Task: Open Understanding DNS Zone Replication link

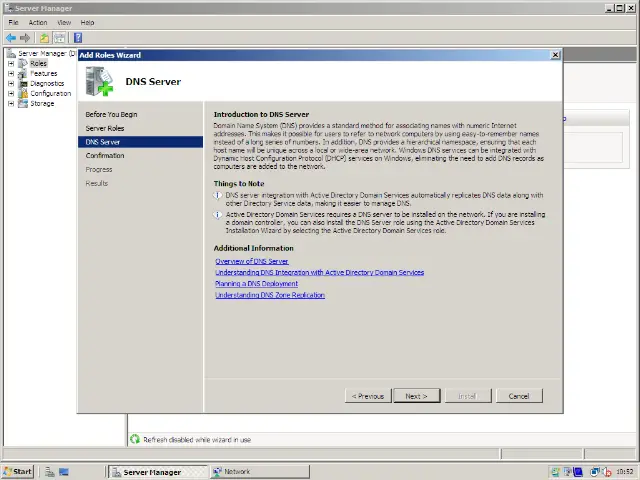Action: point(270,295)
